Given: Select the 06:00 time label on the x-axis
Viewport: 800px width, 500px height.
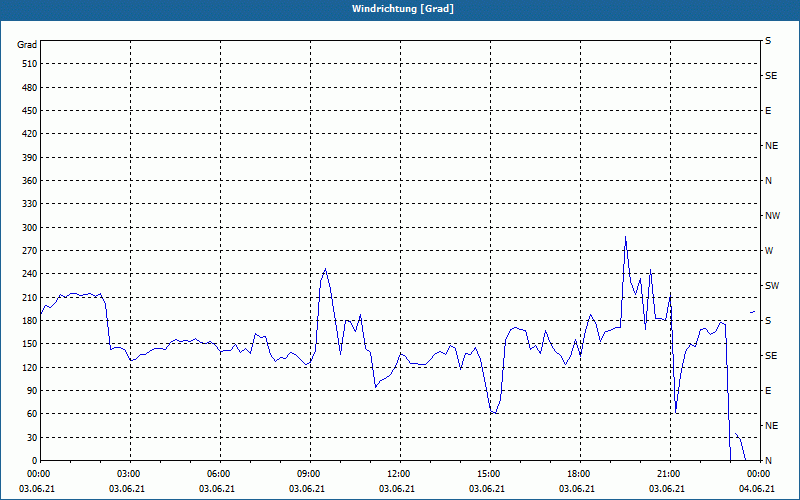Looking at the screenshot, I should tap(219, 474).
